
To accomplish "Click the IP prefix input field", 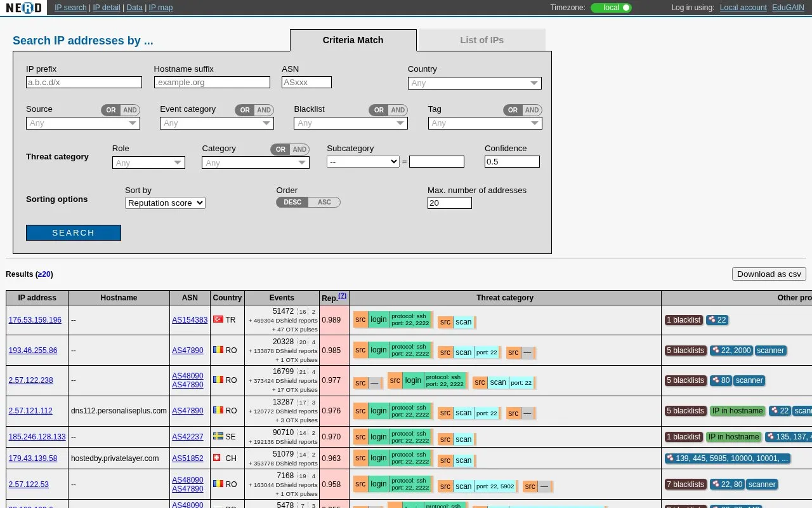I will coord(84,83).
